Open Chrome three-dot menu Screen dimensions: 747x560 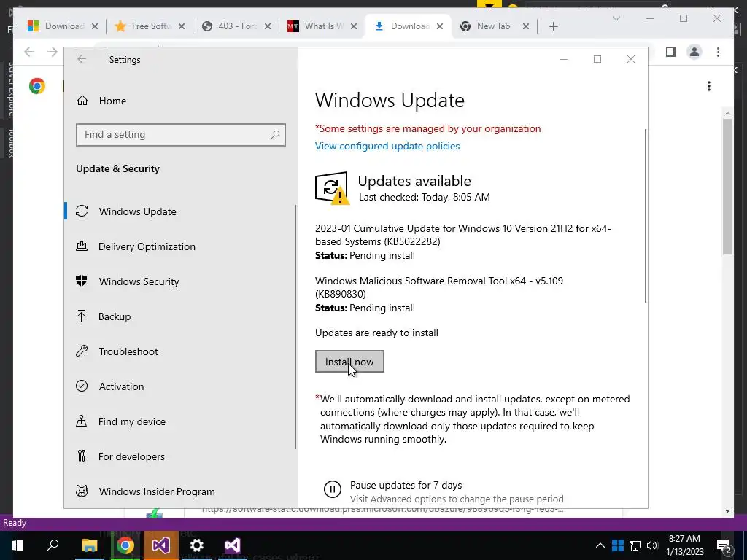tap(718, 52)
